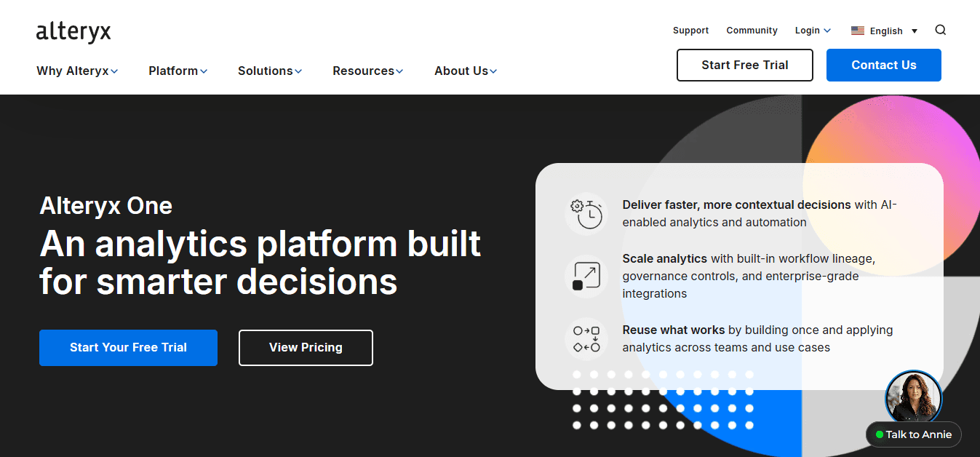Click the reuse analytics workflow icon

click(586, 339)
